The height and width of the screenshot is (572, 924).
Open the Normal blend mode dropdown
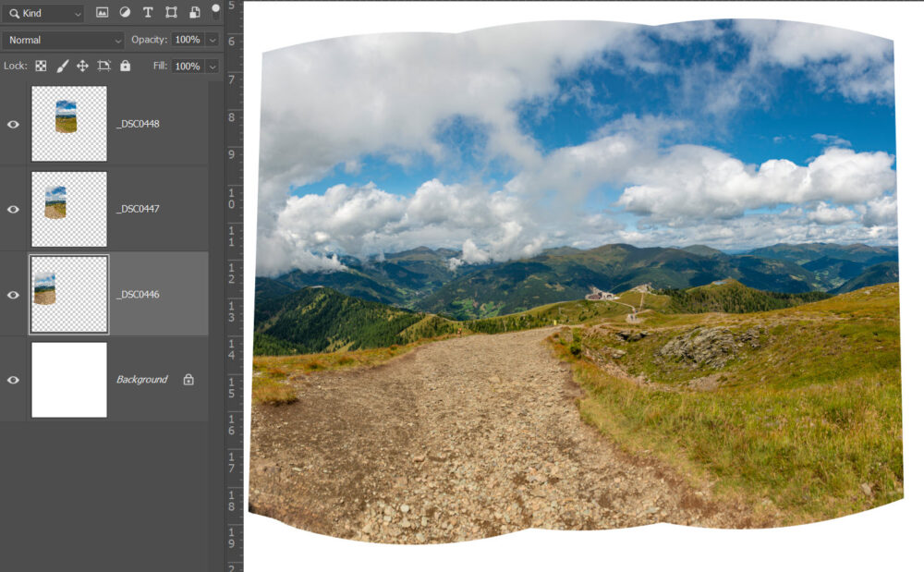(63, 40)
